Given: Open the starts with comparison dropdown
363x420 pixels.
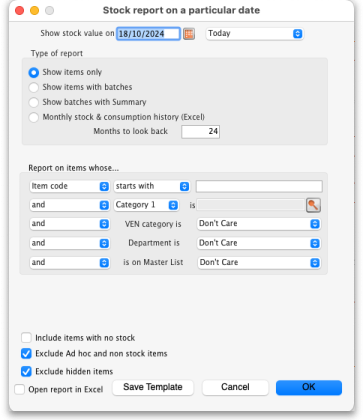Looking at the screenshot, I should click(x=152, y=186).
